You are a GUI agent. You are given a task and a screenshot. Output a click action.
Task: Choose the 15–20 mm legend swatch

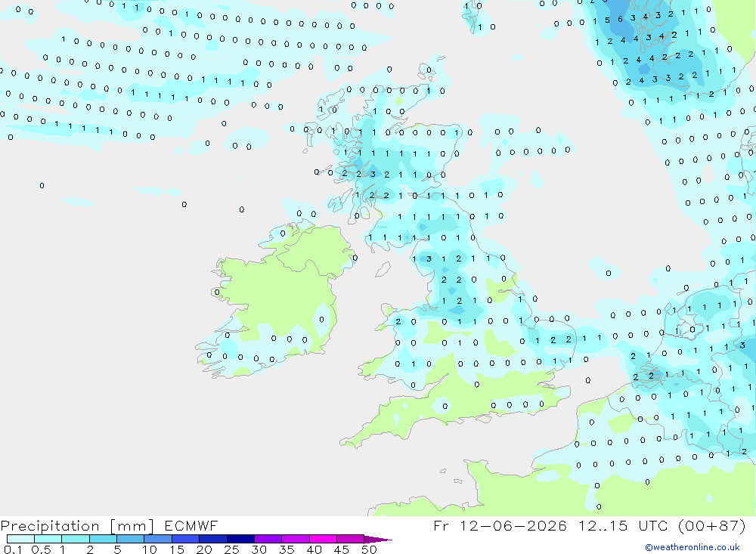[185, 539]
